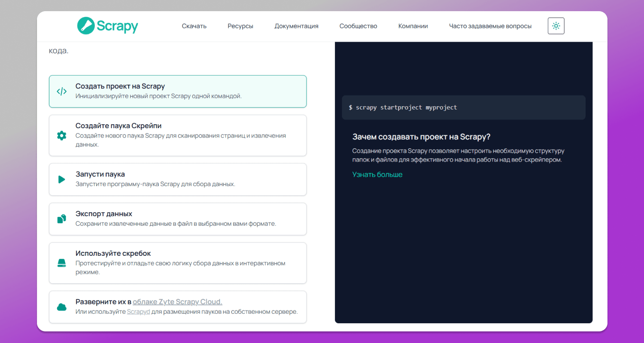Click the heading Зачем создавать проект на Scrapy?
The width and height of the screenshot is (644, 343).
point(421,137)
